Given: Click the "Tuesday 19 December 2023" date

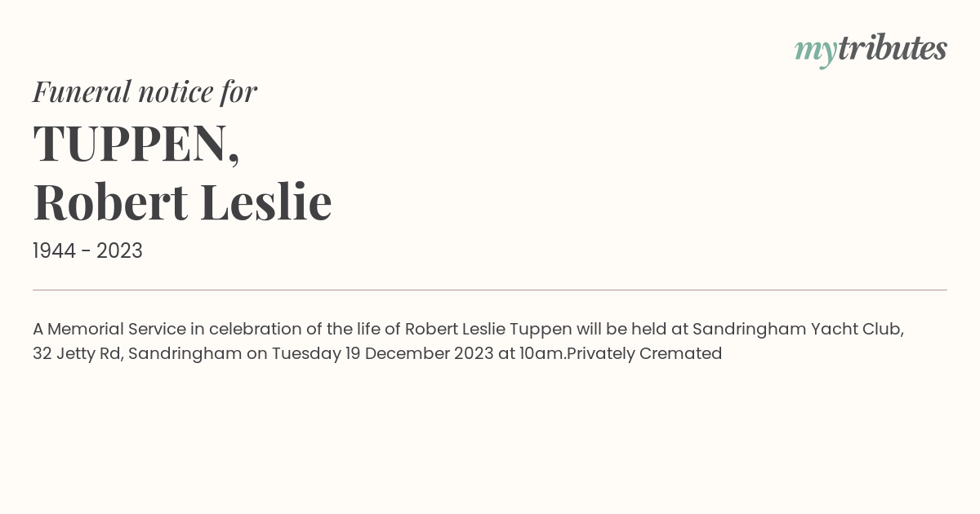Looking at the screenshot, I should pos(382,354).
